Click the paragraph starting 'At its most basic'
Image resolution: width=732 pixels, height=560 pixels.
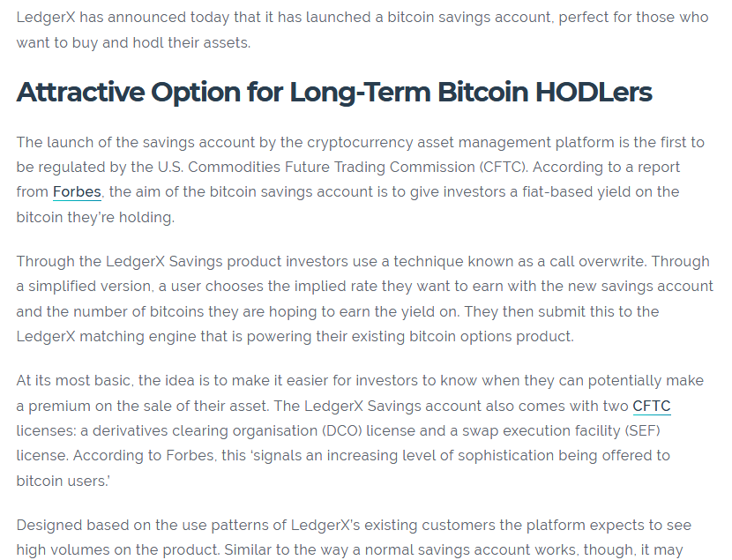pos(360,430)
